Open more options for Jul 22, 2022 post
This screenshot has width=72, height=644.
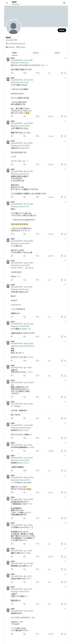point(65,58)
